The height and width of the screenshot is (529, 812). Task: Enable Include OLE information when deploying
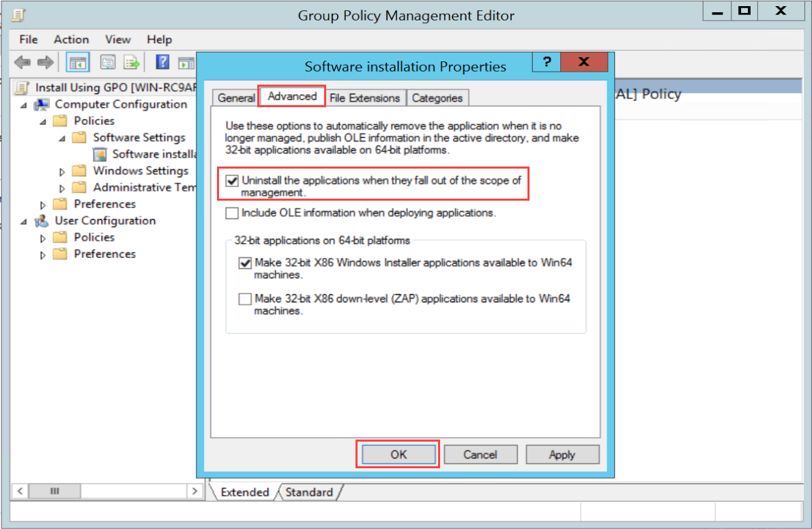click(x=233, y=213)
